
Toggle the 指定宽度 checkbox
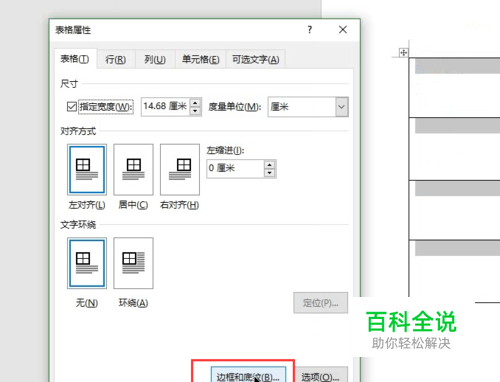tap(72, 107)
